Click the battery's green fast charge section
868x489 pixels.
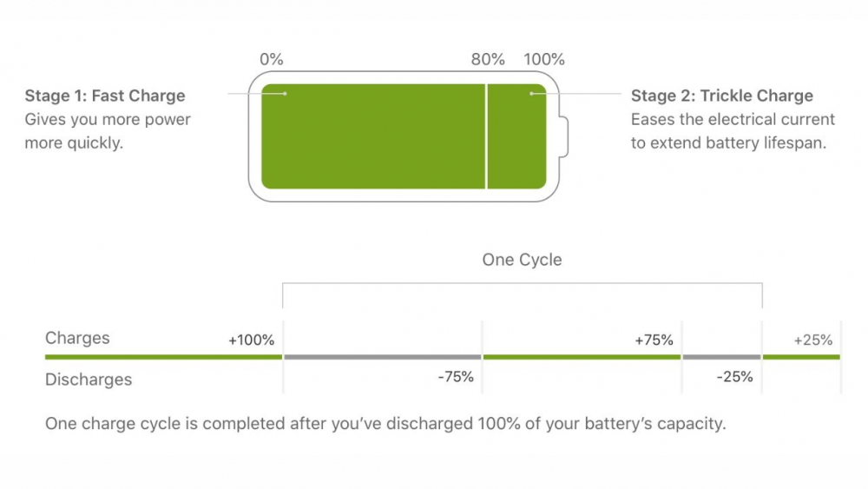click(x=373, y=136)
